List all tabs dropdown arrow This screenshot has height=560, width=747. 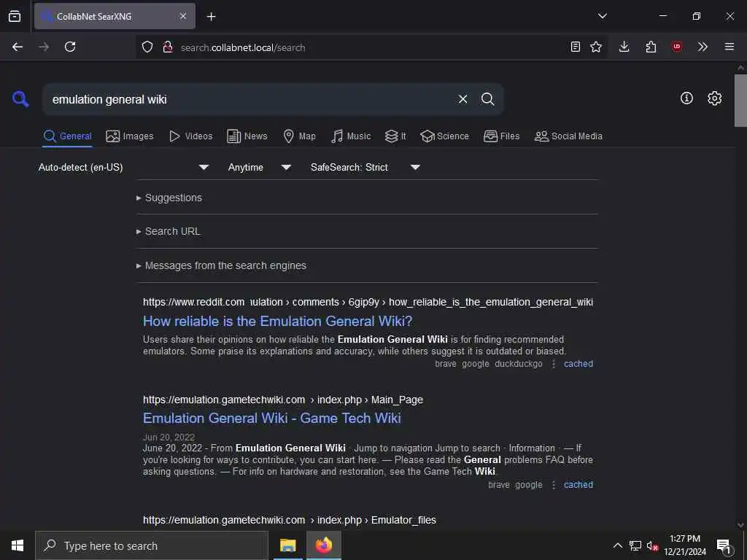tap(602, 16)
